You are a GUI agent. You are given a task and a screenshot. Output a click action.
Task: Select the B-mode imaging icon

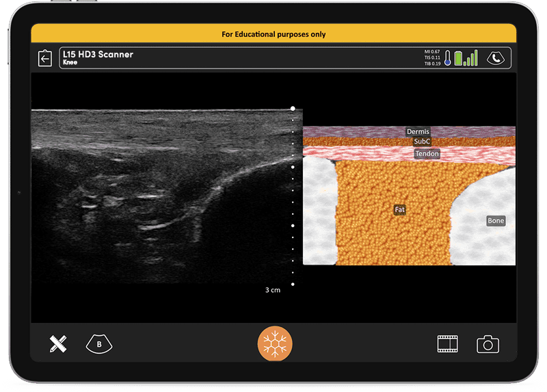[x=99, y=344]
